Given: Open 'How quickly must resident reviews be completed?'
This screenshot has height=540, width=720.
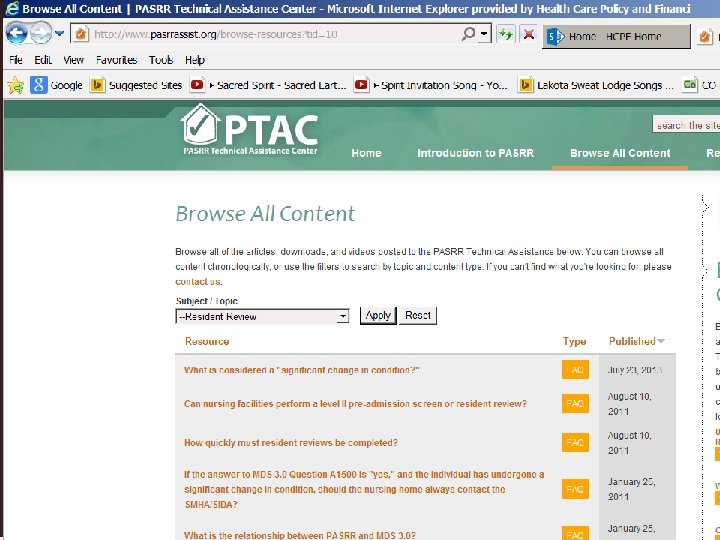Looking at the screenshot, I should 291,443.
